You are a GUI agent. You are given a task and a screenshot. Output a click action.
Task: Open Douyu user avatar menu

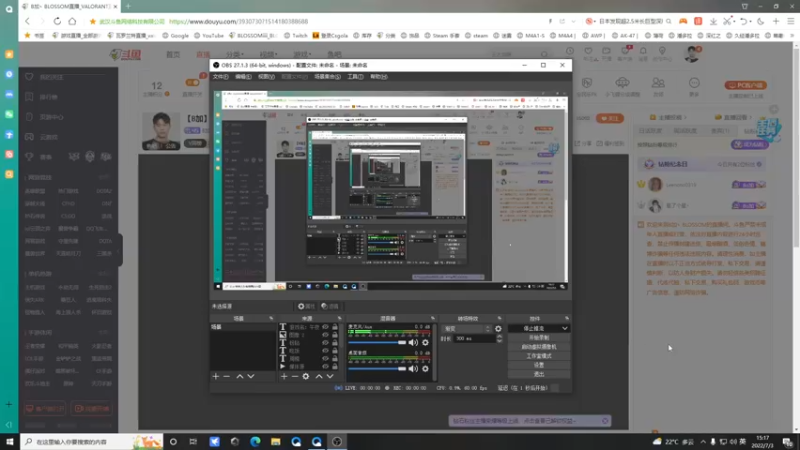pos(692,54)
